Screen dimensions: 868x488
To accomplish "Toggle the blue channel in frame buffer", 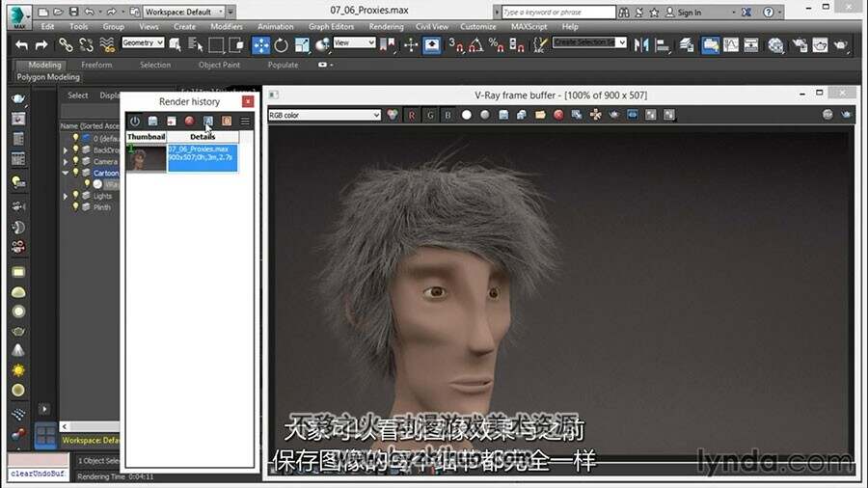I will coord(448,115).
